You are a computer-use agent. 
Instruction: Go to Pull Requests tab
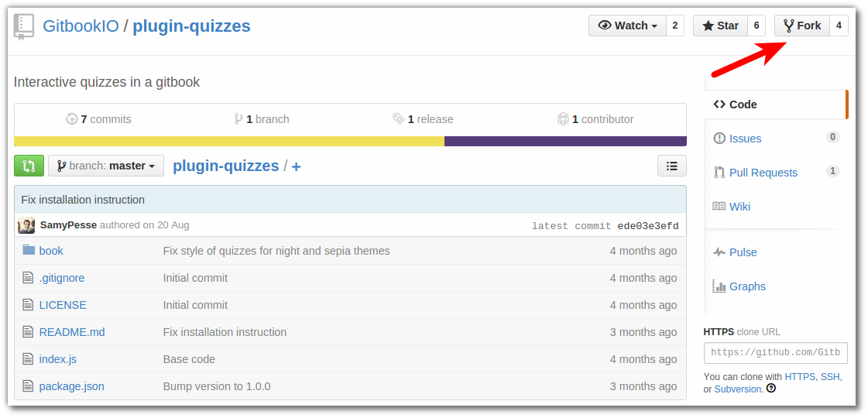(x=763, y=173)
